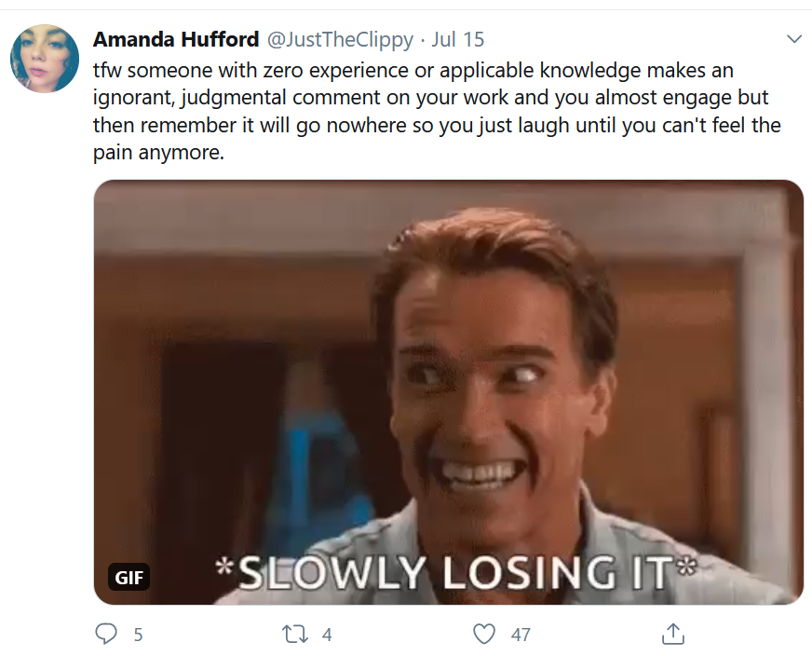The width and height of the screenshot is (812, 656).
Task: Click the word judgmental in the tweet
Action: [x=233, y=98]
